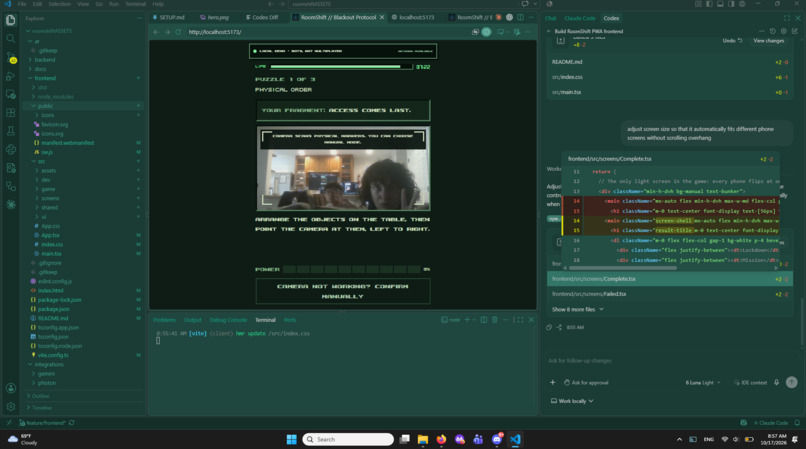Viewport: 806px width, 449px height.
Task: Toggle primary sidebar layout icon in title bar
Action: (709, 4)
